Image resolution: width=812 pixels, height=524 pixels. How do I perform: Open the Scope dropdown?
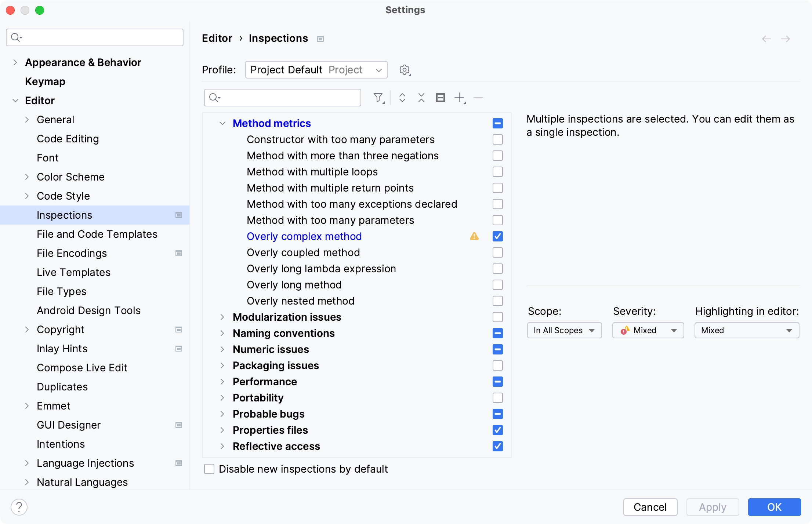(562, 330)
